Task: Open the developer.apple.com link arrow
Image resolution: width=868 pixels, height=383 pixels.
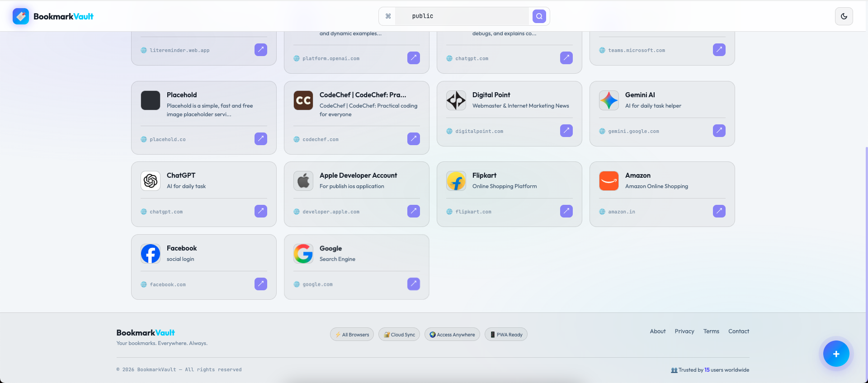Action: [x=414, y=211]
